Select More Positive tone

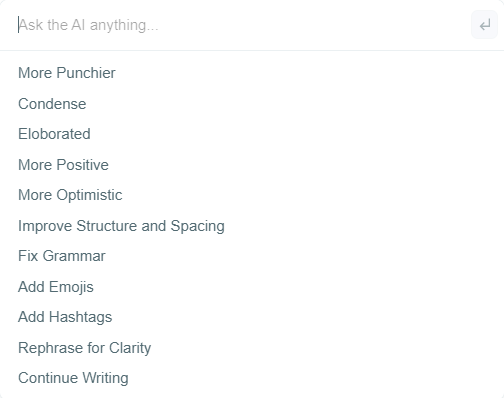coord(63,165)
